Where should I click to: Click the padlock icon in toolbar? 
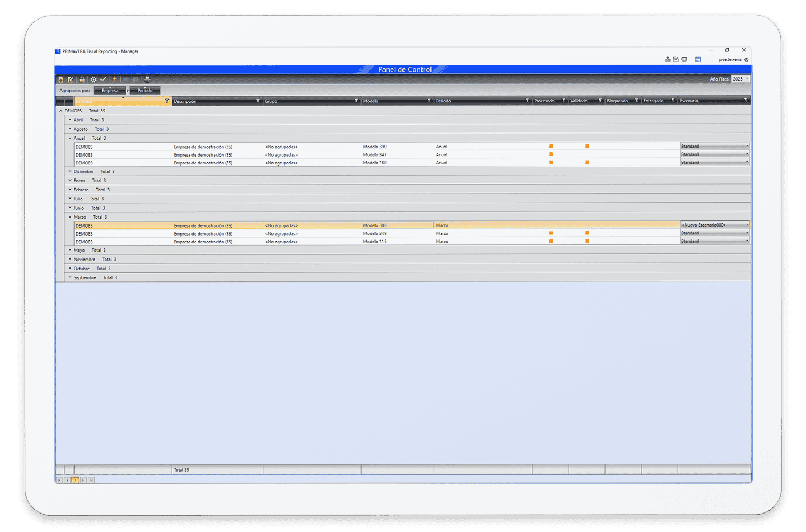82,79
